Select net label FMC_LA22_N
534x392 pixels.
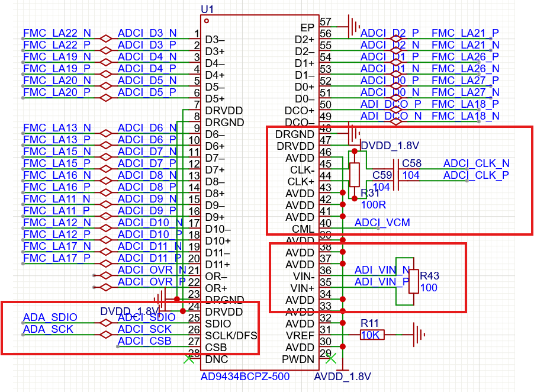57,33
